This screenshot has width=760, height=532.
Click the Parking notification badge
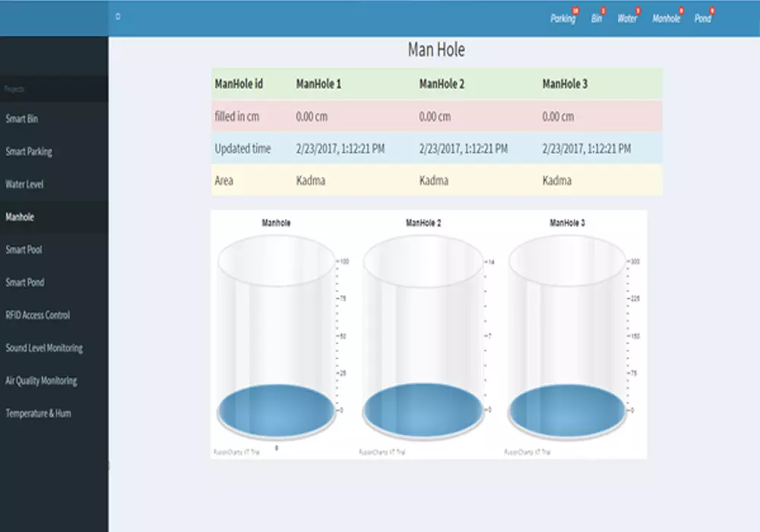[575, 11]
